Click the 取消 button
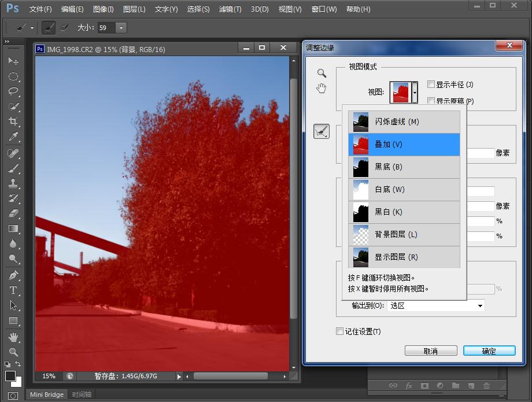Screen dimensions: 532x402 click(431, 351)
